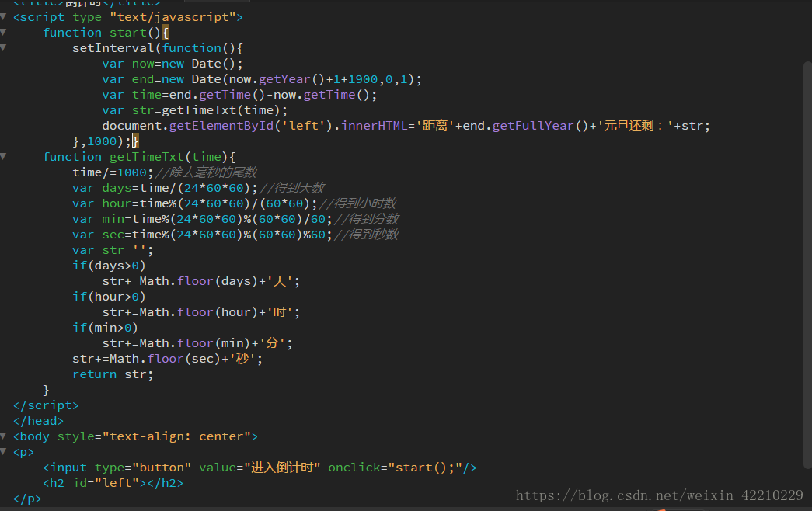Click 'var min=' statement
The width and height of the screenshot is (812, 511).
tap(203, 219)
